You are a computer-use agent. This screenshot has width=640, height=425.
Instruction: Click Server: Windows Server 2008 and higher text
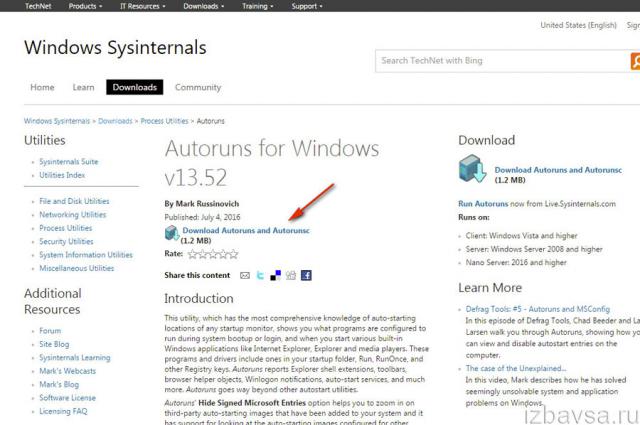[534, 249]
